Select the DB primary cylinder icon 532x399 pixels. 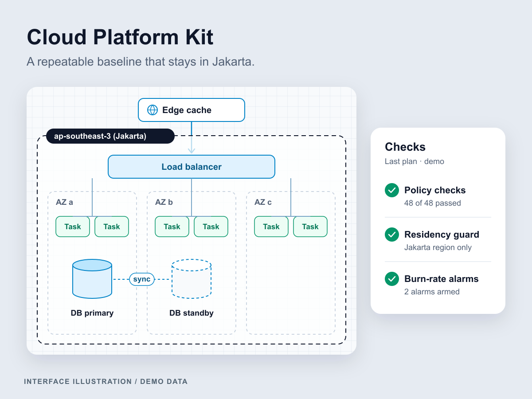coord(92,279)
